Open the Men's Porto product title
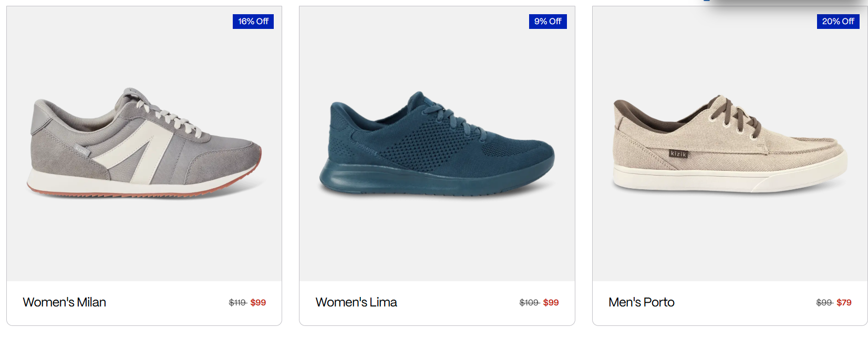Image resolution: width=868 pixels, height=338 pixels. pyautogui.click(x=642, y=302)
